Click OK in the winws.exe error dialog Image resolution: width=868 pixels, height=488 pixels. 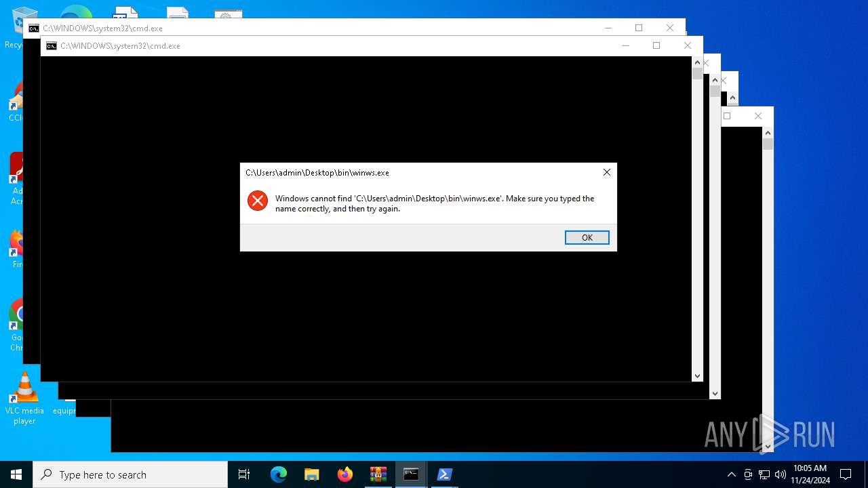point(587,237)
